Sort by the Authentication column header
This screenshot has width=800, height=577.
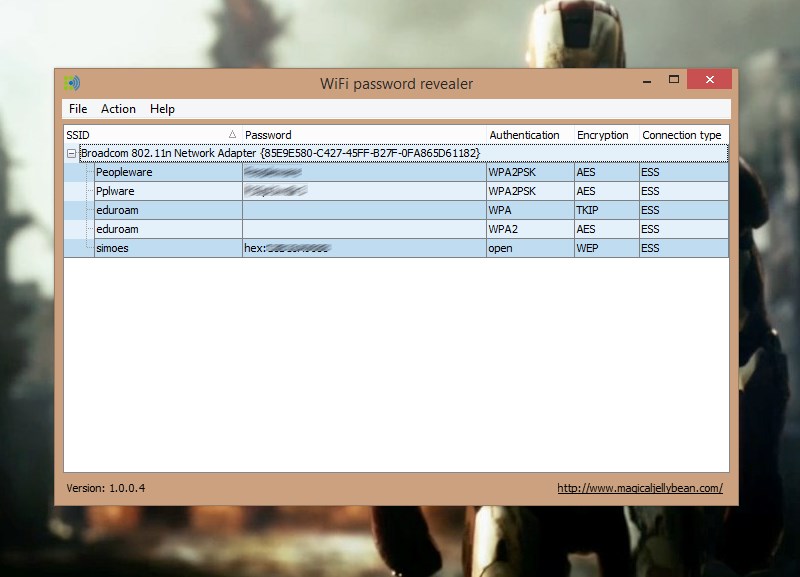[x=531, y=135]
